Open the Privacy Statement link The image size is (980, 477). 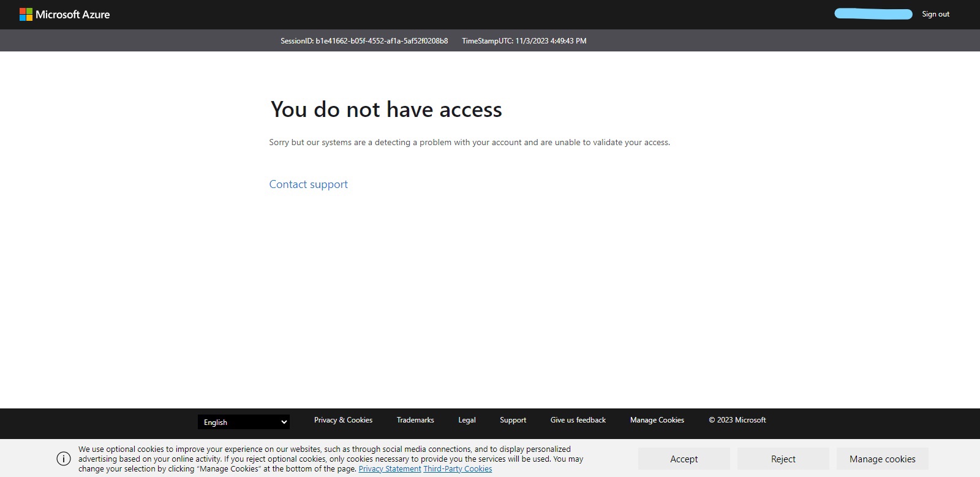point(390,469)
